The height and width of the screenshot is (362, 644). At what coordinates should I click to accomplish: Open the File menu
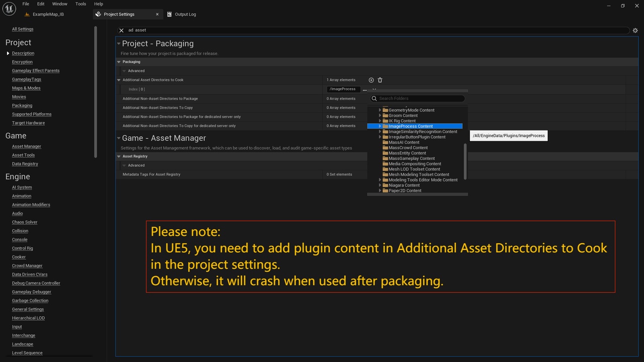click(26, 4)
